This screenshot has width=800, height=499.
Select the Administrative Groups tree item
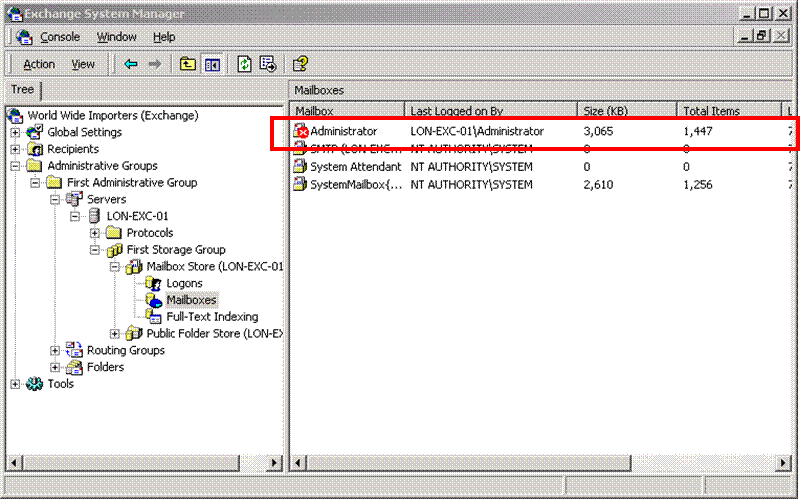(x=103, y=166)
